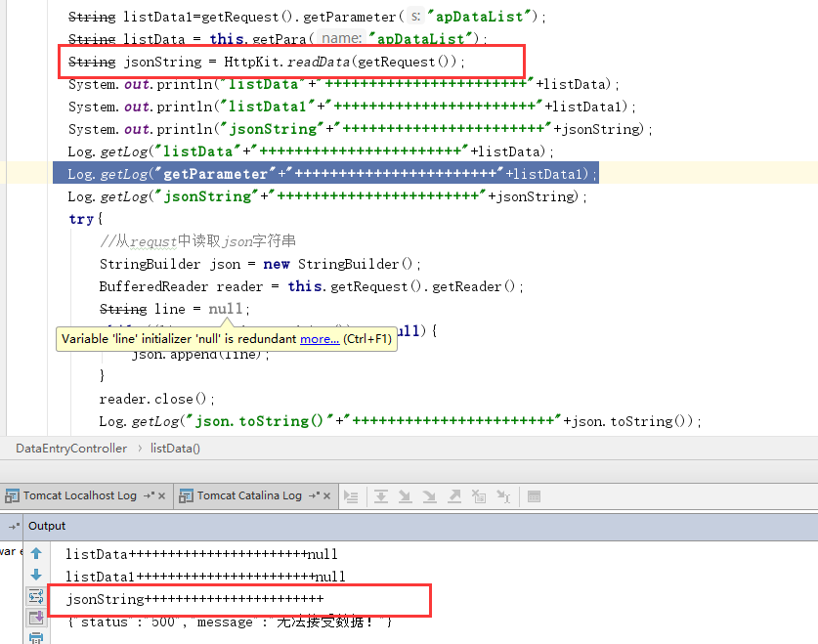Click the Chinese comment line about requst json
The image size is (818, 644).
pos(197,241)
